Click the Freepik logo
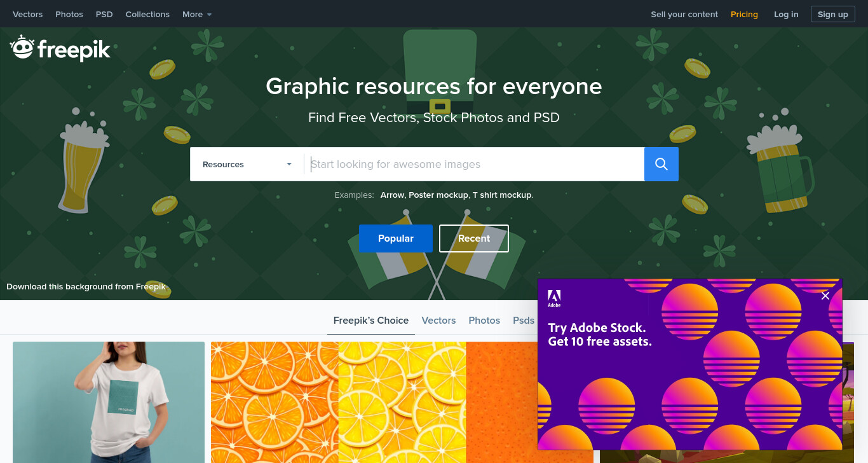The image size is (868, 463). pyautogui.click(x=60, y=49)
